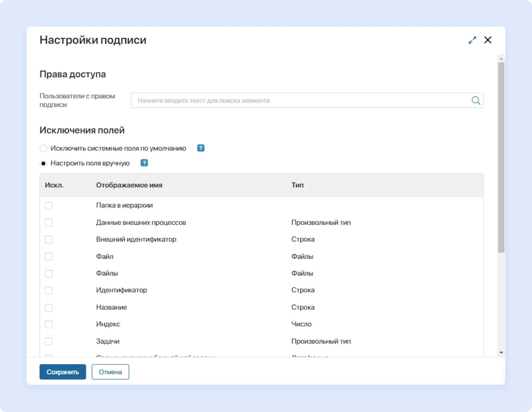Check exclusion box for 'Данные внешних процессов'

(49, 222)
